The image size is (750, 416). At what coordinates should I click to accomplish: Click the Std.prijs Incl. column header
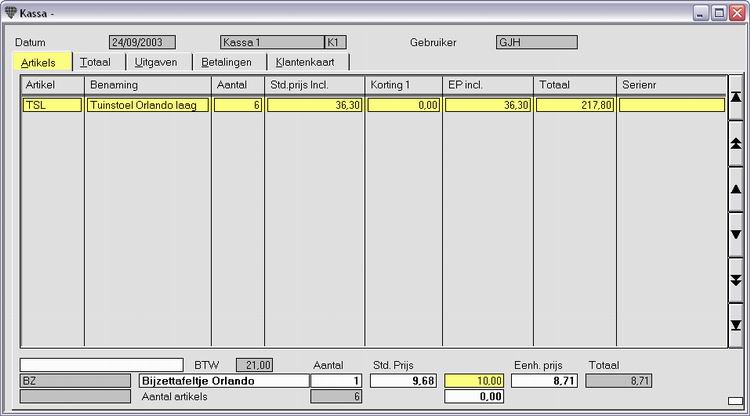[314, 85]
